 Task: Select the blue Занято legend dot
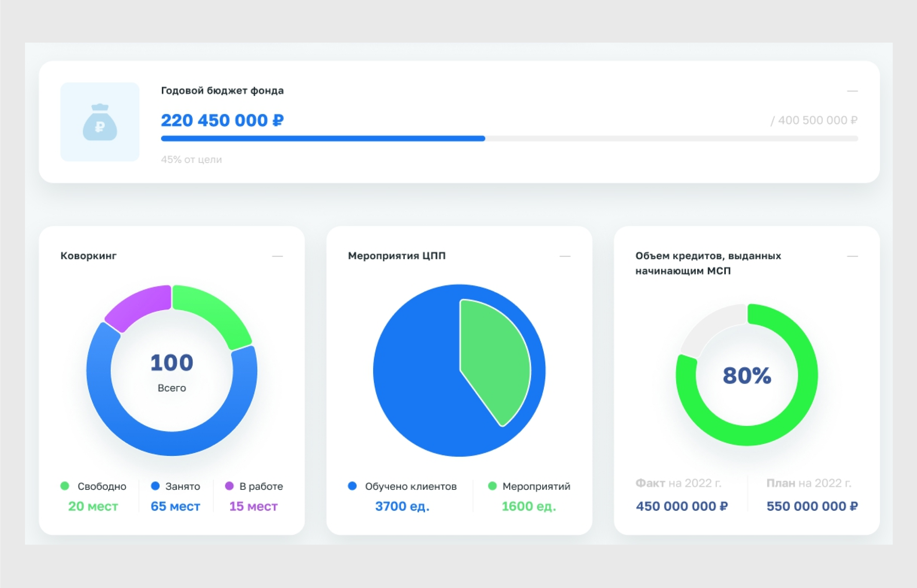click(x=155, y=486)
